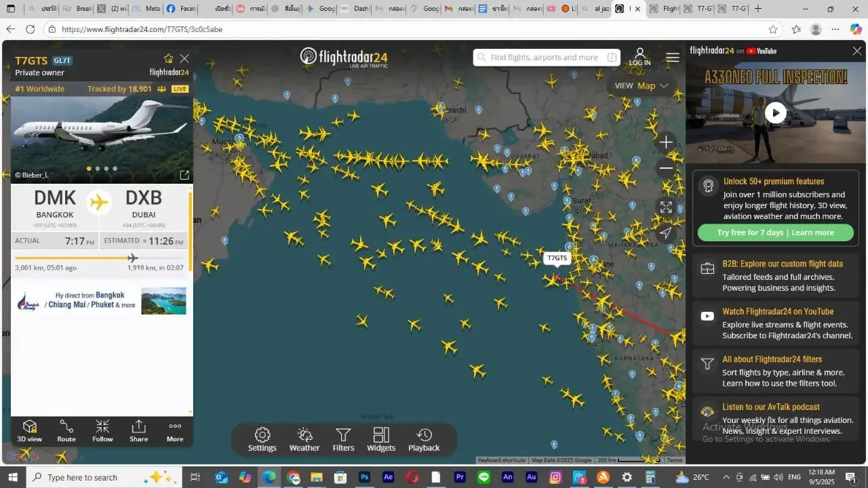The image size is (868, 488).
Task: Open Windows Start menu
Action: (x=12, y=477)
